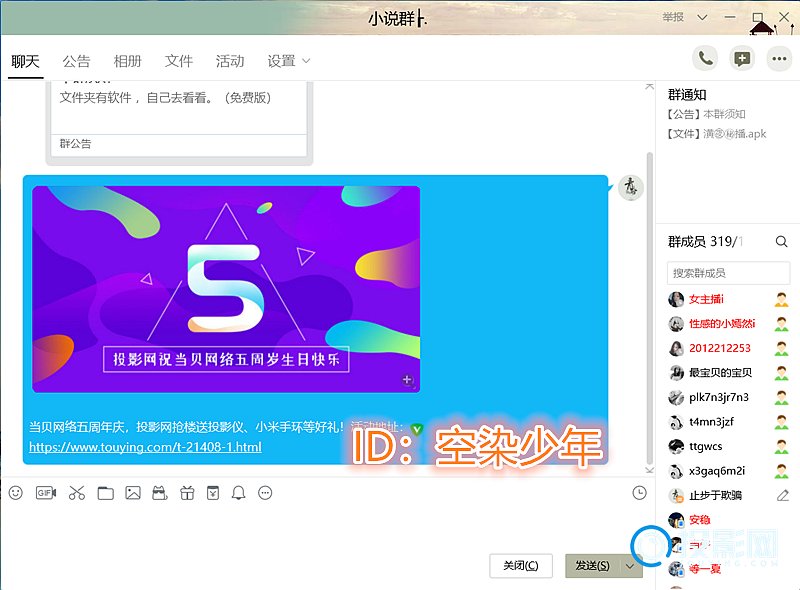
Task: Search group members with the magnifier icon
Action: [x=781, y=241]
